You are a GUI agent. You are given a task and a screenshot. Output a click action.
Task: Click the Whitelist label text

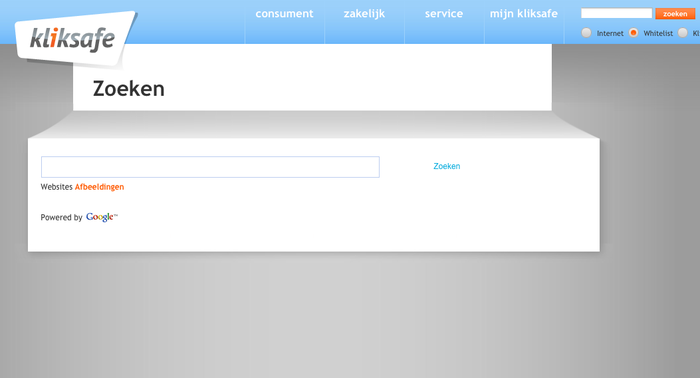pyautogui.click(x=658, y=33)
